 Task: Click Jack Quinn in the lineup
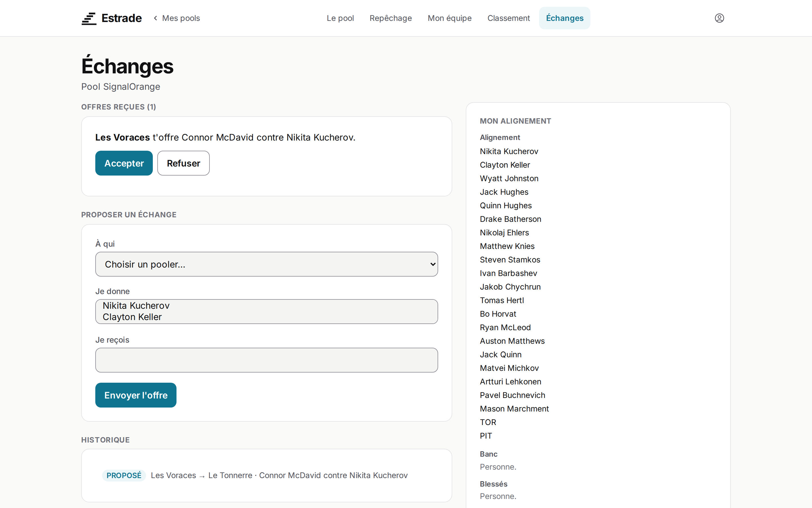(x=501, y=354)
